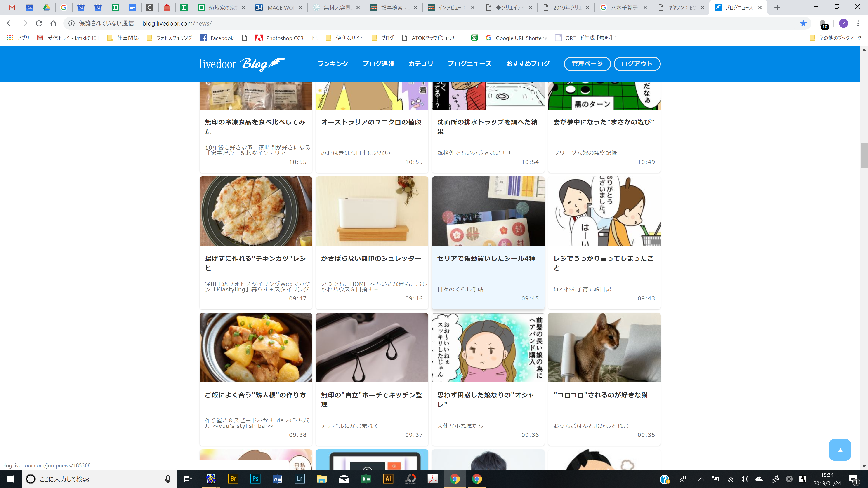Screen dimensions: 868x488
Task: Open the taskbar volume icon
Action: 744,479
